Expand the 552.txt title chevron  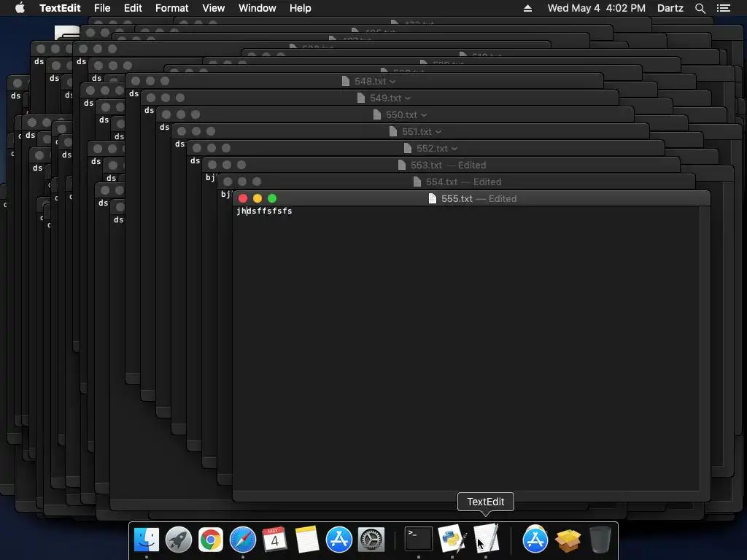[x=454, y=149]
